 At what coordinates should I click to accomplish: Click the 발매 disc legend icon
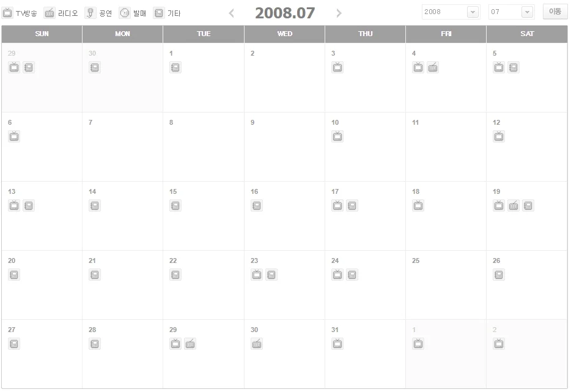(x=125, y=13)
